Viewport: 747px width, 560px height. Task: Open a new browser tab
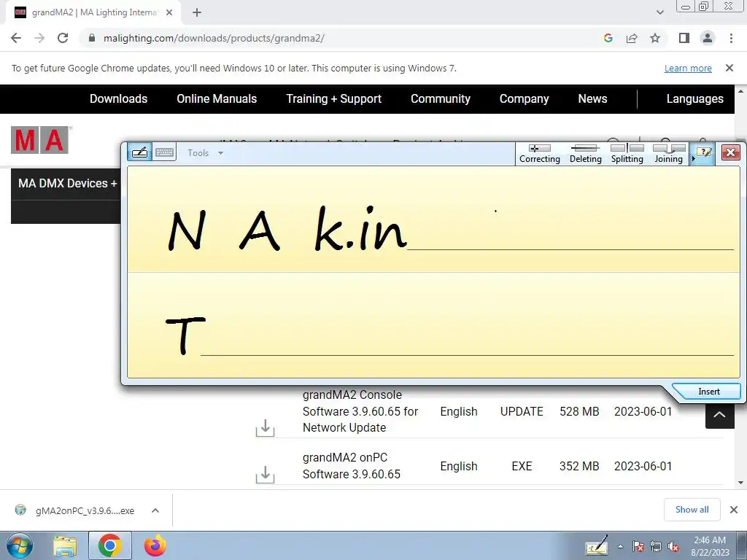(197, 13)
